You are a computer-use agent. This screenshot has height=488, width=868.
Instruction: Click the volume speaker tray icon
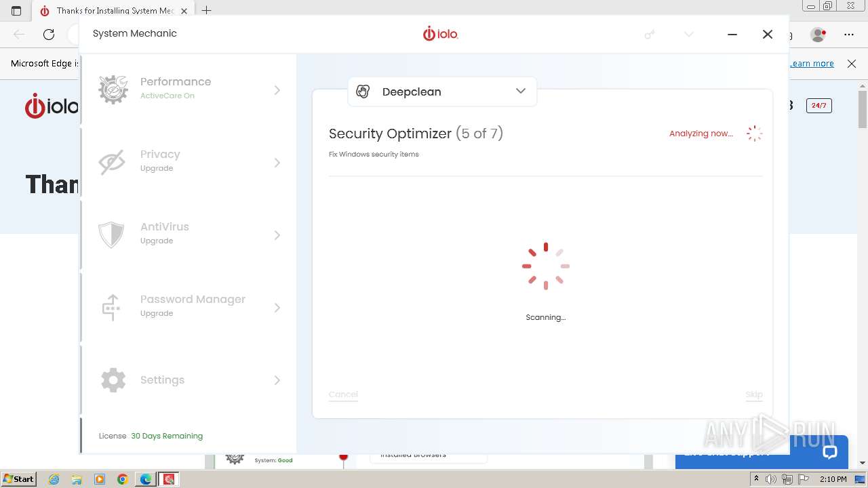tap(771, 479)
